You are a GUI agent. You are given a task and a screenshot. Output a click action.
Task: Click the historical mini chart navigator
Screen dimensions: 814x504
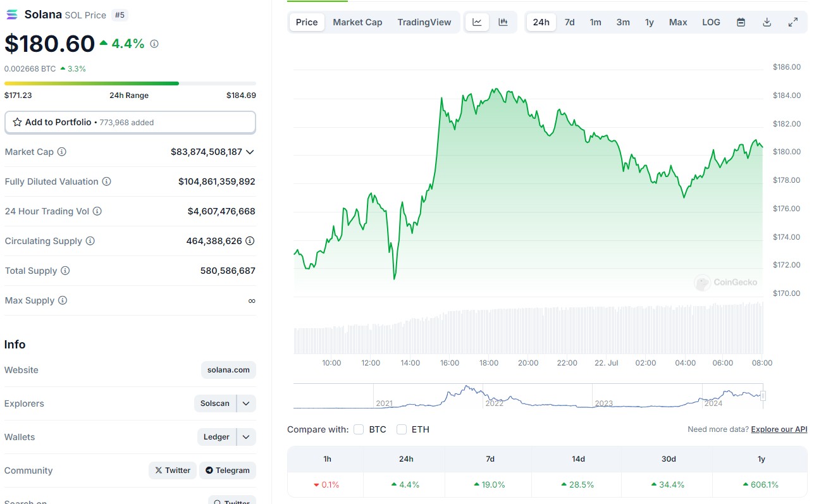[528, 396]
